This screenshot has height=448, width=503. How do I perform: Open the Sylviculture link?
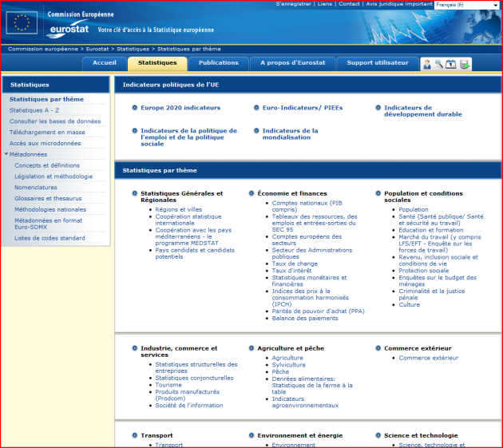[x=289, y=365]
